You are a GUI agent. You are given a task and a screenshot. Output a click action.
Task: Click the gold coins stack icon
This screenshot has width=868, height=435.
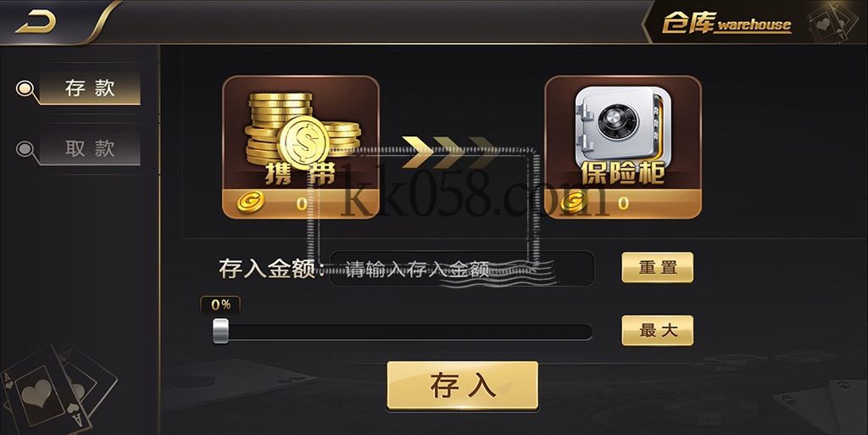[303, 131]
